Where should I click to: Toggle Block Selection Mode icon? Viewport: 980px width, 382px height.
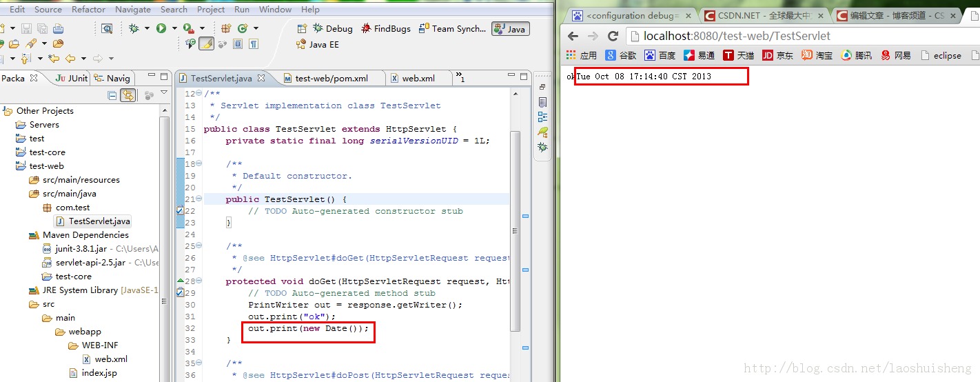tap(238, 44)
